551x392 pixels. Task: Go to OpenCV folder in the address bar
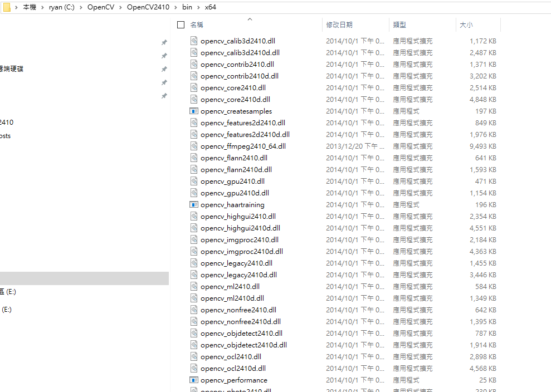pyautogui.click(x=101, y=7)
